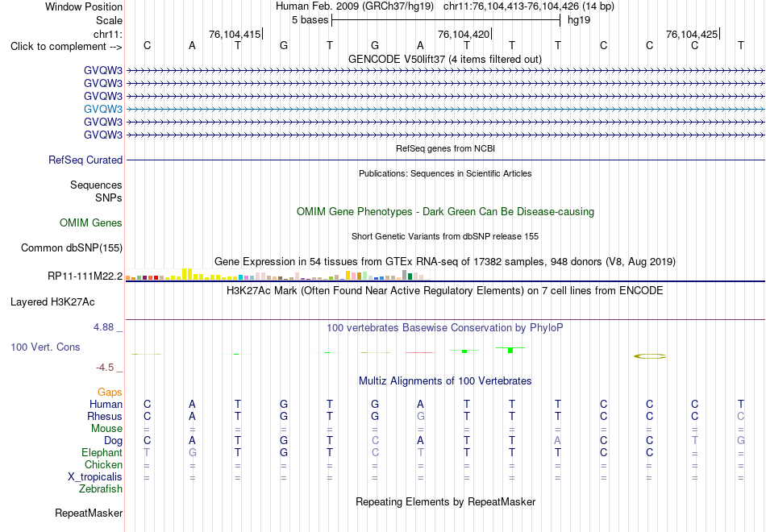The image size is (766, 532).
Task: Click the Sequences track label
Action: click(96, 185)
